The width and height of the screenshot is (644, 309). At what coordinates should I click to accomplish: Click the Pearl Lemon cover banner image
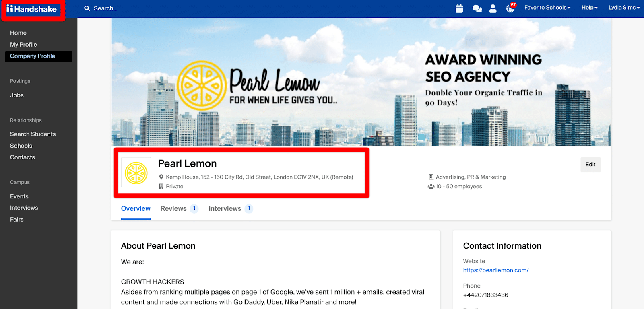(361, 82)
